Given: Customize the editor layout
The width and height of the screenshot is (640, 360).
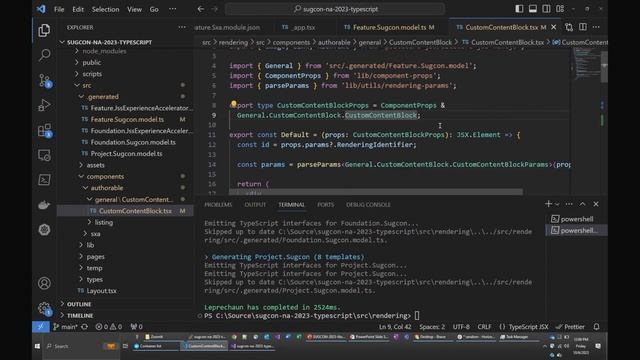Looking at the screenshot, I should 560,9.
